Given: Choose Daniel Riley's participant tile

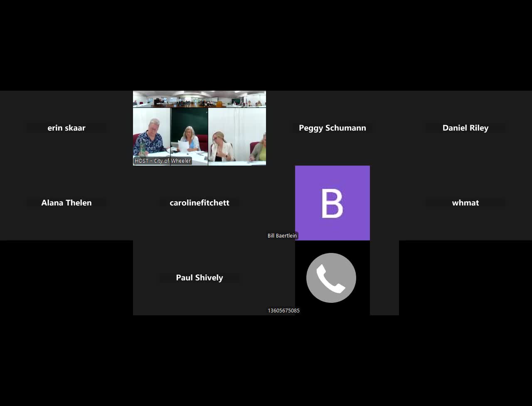Looking at the screenshot, I should (x=465, y=128).
